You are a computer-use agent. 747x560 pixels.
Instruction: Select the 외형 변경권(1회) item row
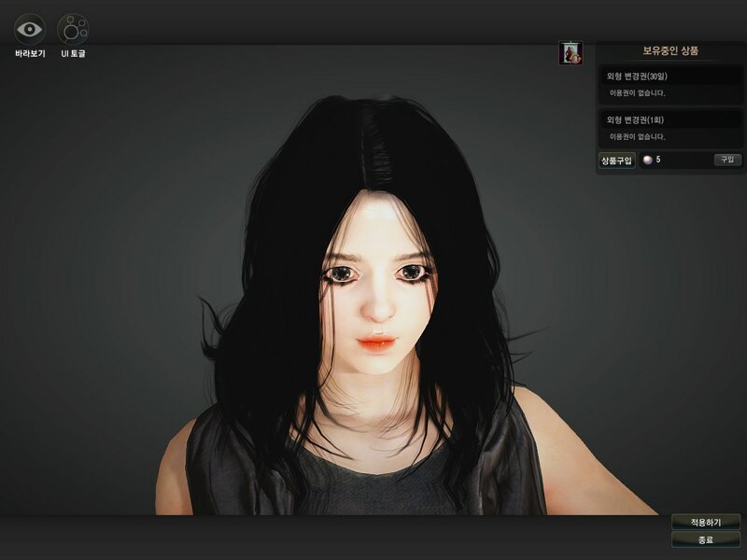point(670,120)
